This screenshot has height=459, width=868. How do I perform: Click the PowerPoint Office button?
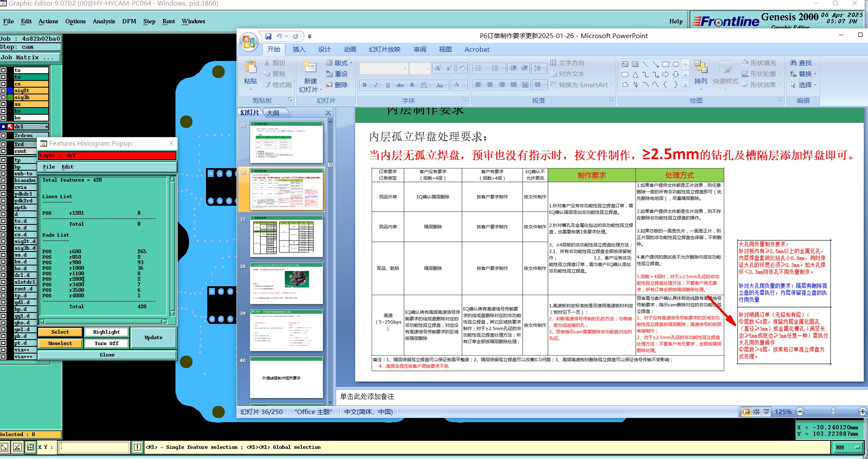point(249,42)
